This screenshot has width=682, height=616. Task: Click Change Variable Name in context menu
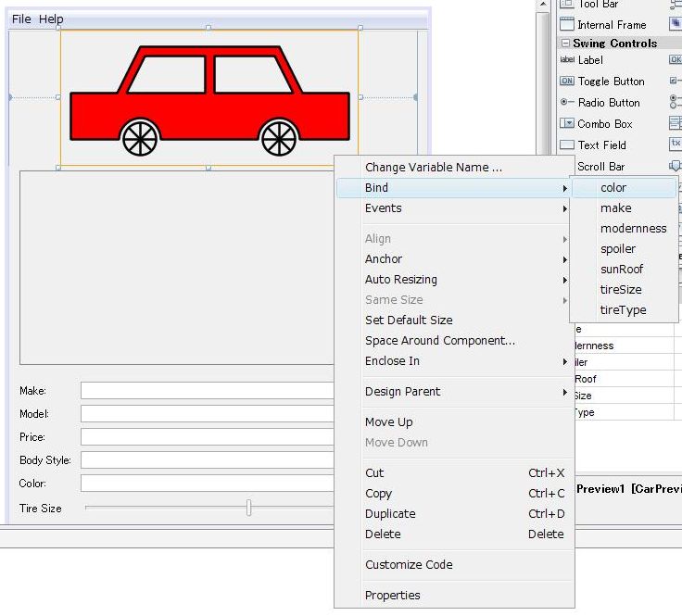point(434,168)
